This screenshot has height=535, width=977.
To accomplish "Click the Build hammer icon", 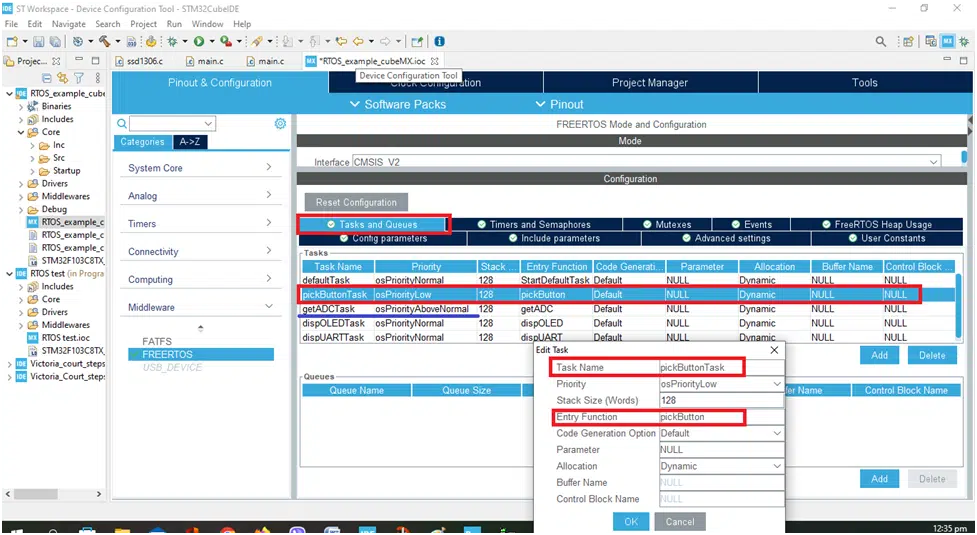I will pyautogui.click(x=105, y=41).
